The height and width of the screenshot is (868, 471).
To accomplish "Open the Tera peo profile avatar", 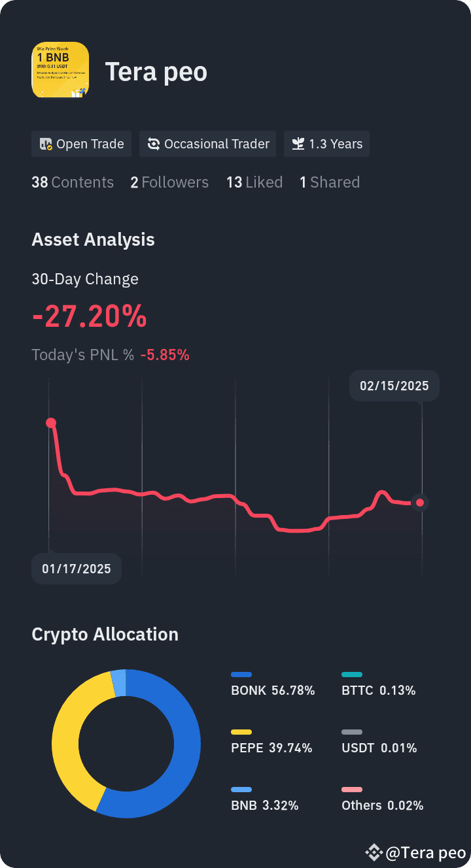I will pos(60,70).
